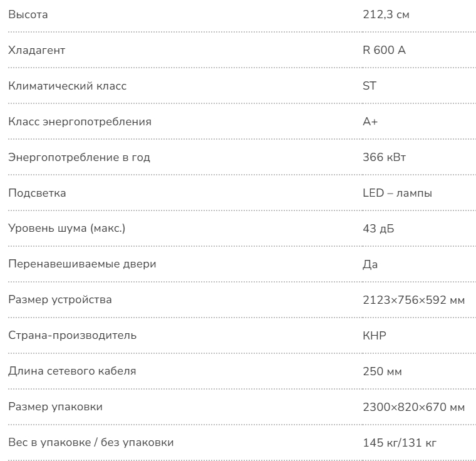Image resolution: width=476 pixels, height=461 pixels.
Task: Click the "43 дБ" noise value
Action: click(378, 229)
